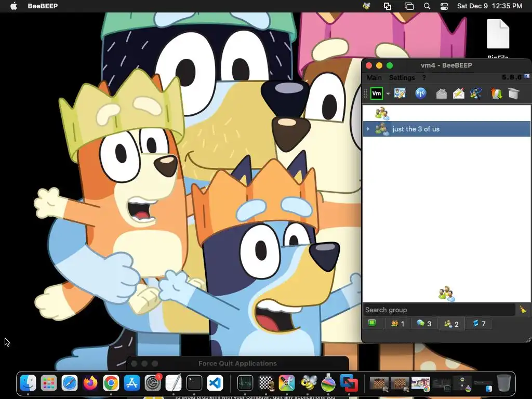Viewport: 532px width, 399px height.
Task: Open the rainbow flask app in the Dock
Action: coord(328,383)
